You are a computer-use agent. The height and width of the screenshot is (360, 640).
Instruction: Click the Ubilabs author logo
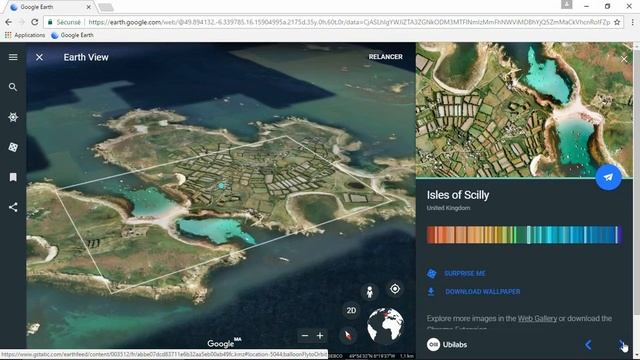click(433, 344)
